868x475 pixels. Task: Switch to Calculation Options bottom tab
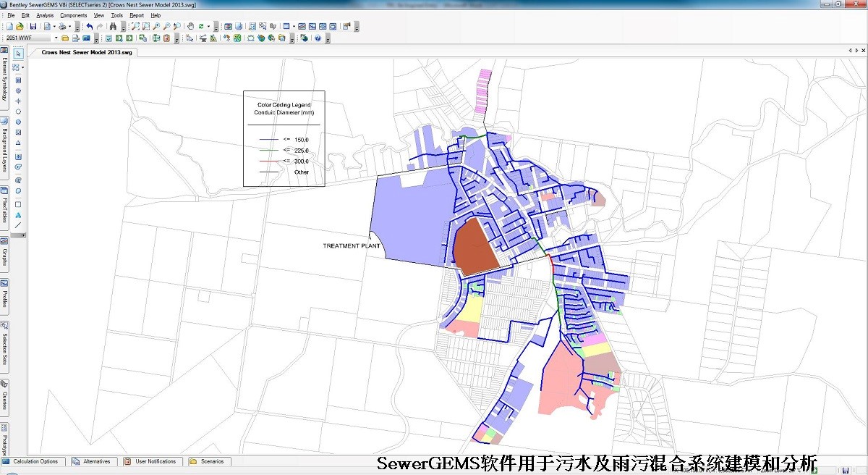tap(33, 461)
